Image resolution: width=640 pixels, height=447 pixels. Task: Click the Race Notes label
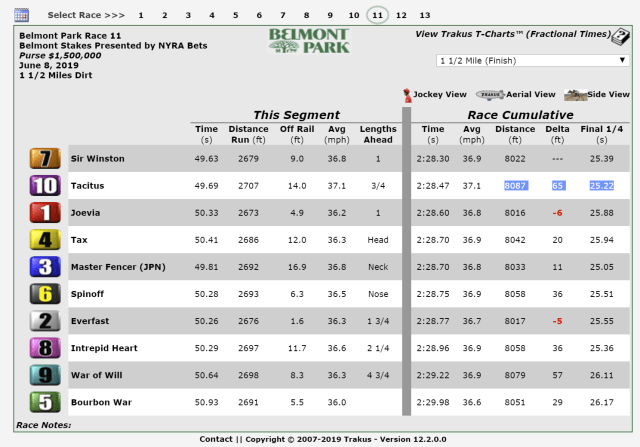(x=43, y=425)
